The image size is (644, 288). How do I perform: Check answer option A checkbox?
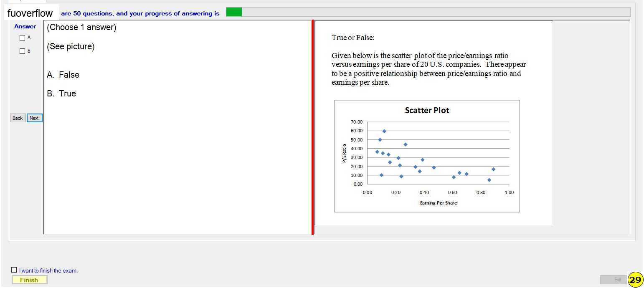coord(23,38)
